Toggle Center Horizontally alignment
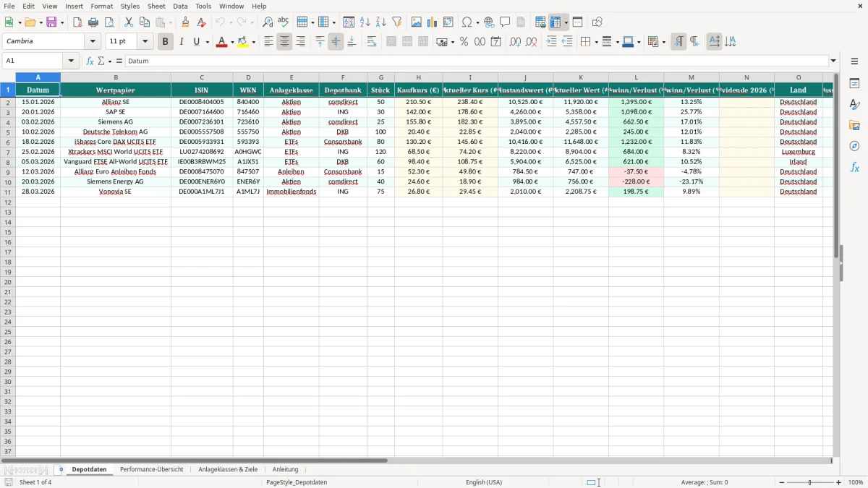This screenshot has width=868, height=488. 284,42
